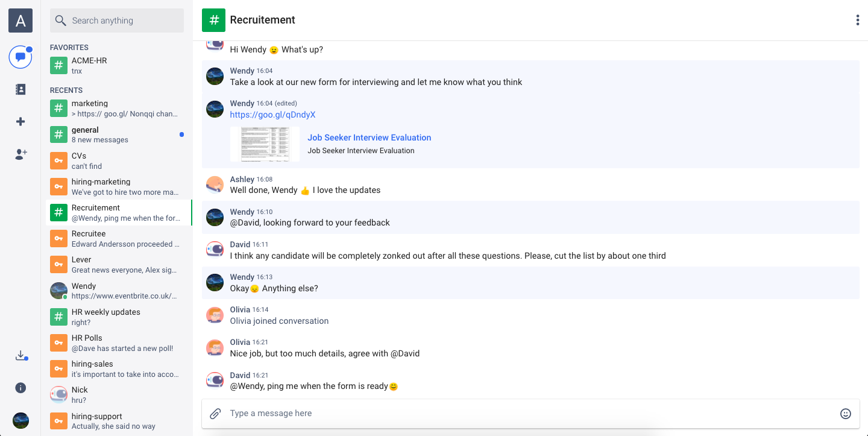Open the general channel with new messages

pyautogui.click(x=118, y=134)
